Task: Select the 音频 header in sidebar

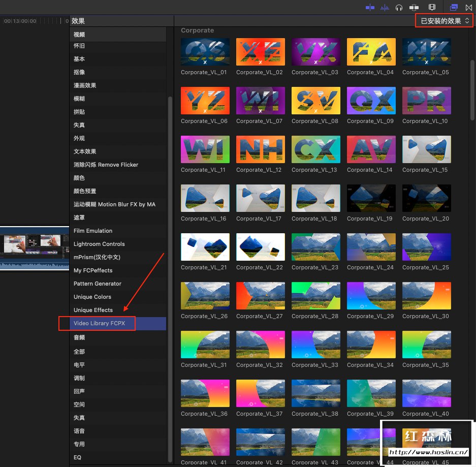Action: [x=118, y=337]
